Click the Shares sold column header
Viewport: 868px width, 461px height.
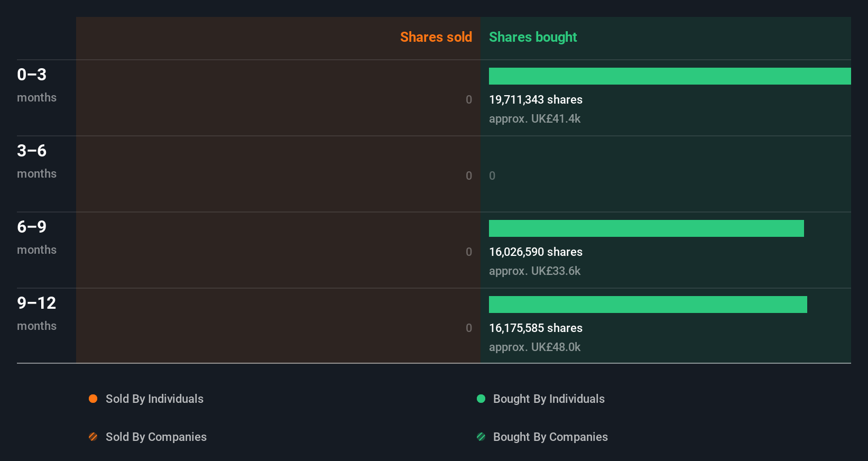[x=436, y=37]
